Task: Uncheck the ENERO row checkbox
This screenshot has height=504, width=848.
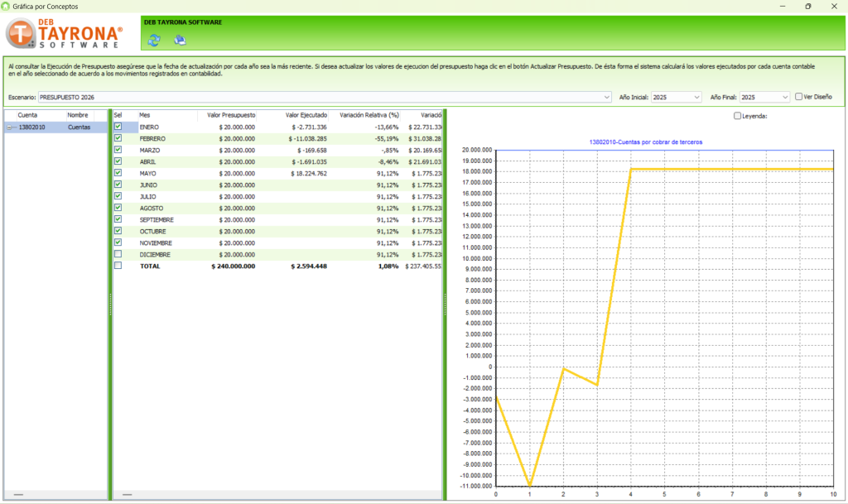Action: click(x=118, y=127)
